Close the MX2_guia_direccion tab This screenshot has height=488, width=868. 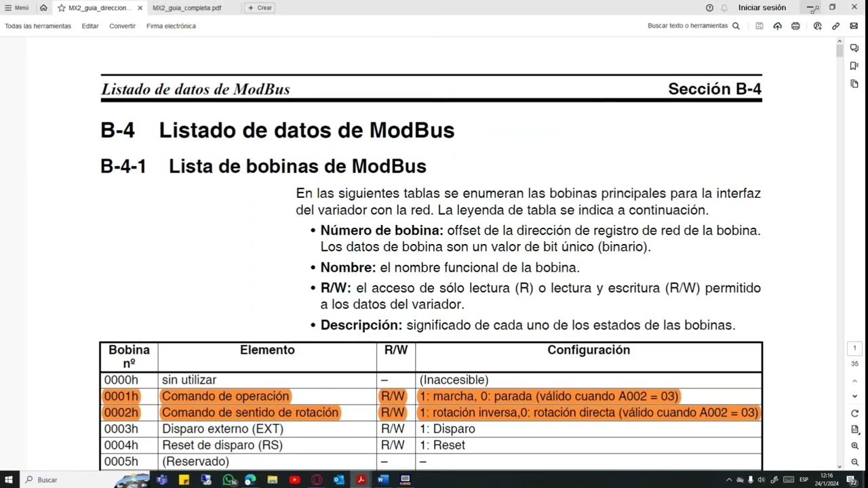click(x=140, y=8)
